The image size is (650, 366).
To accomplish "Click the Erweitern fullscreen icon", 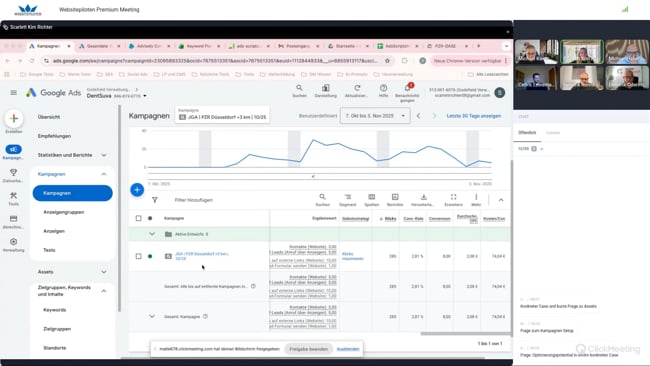I will pyautogui.click(x=454, y=197).
